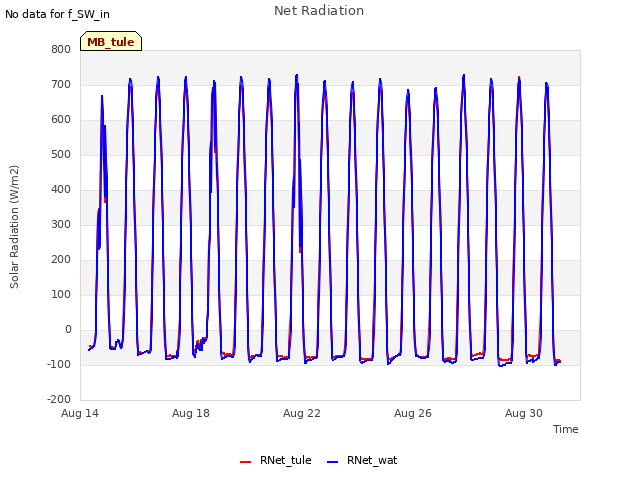Click the -200 y-axis tick label
The height and width of the screenshot is (480, 640).
pos(59,399)
